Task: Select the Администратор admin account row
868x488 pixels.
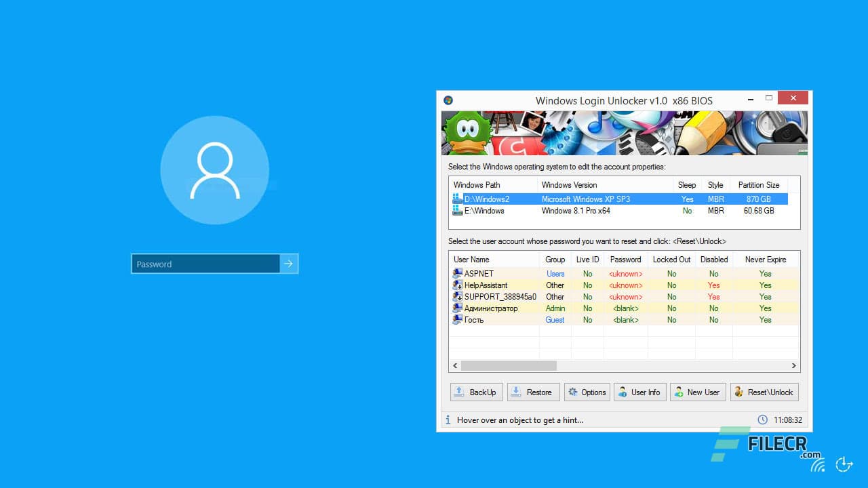Action: pyautogui.click(x=502, y=308)
